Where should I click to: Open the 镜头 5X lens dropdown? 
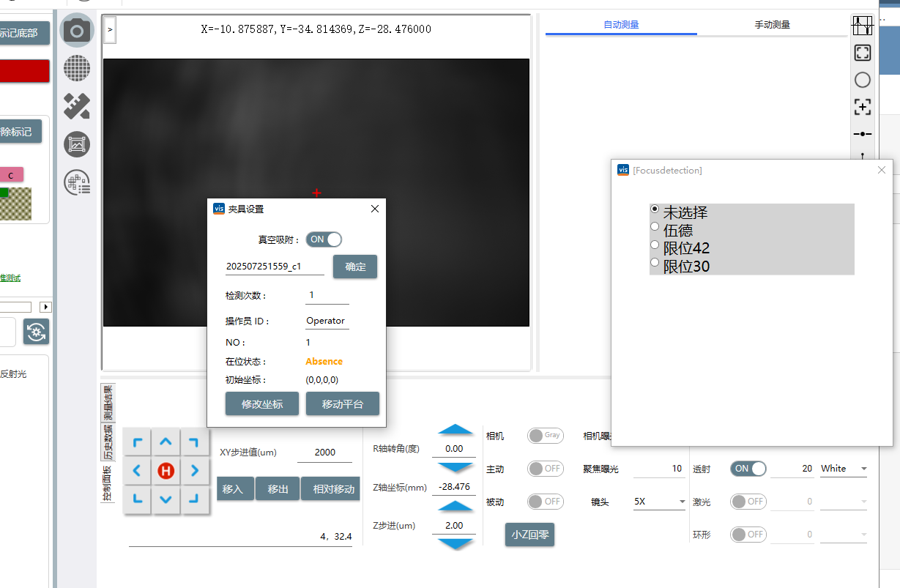coord(658,502)
